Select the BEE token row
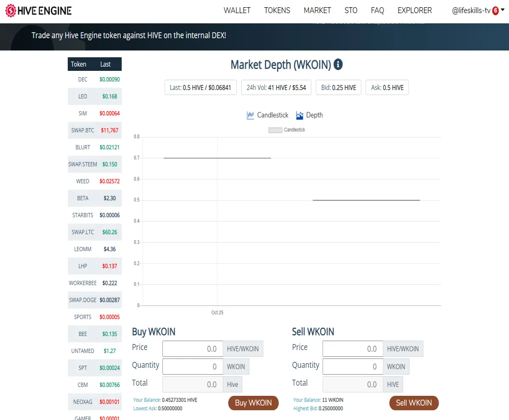This screenshot has width=509, height=420. [x=95, y=334]
